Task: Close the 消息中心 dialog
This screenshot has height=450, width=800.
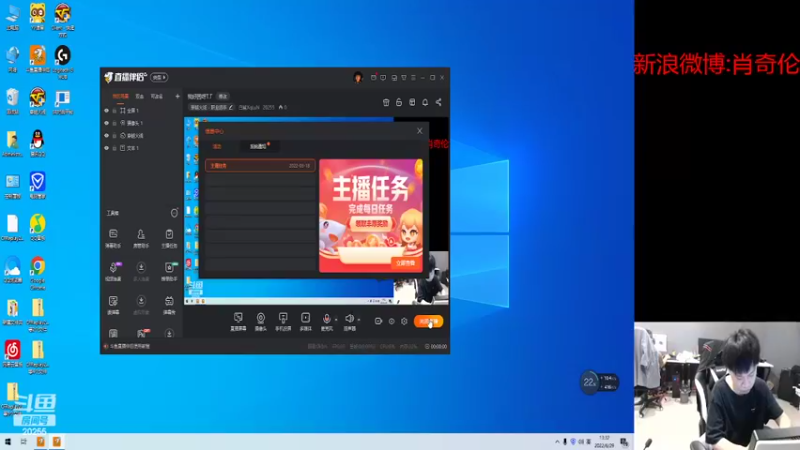Action: point(420,131)
